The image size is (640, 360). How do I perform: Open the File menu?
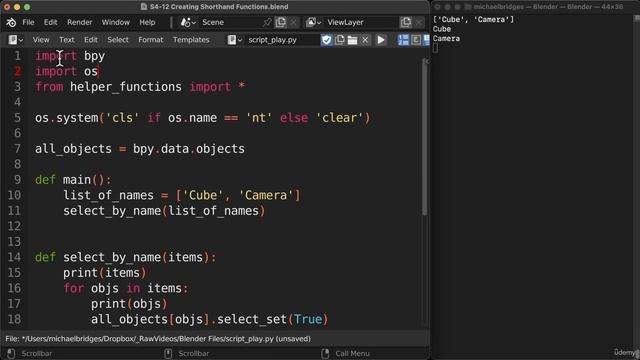[28, 22]
